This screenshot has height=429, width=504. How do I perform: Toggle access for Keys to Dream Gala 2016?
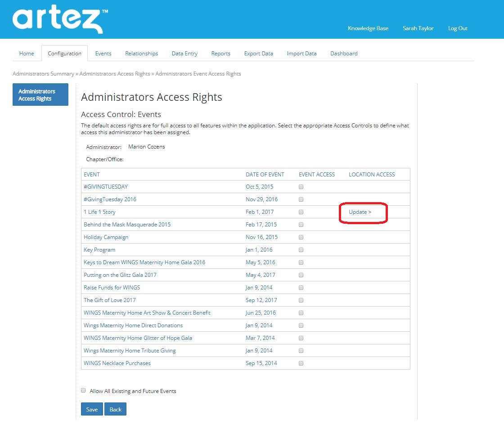(301, 262)
